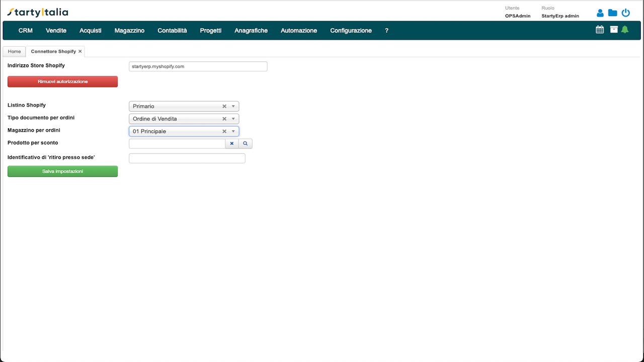Viewport: 644px width, 362px height.
Task: Click the Indirizzo Store Shopify label
Action: [x=36, y=65]
